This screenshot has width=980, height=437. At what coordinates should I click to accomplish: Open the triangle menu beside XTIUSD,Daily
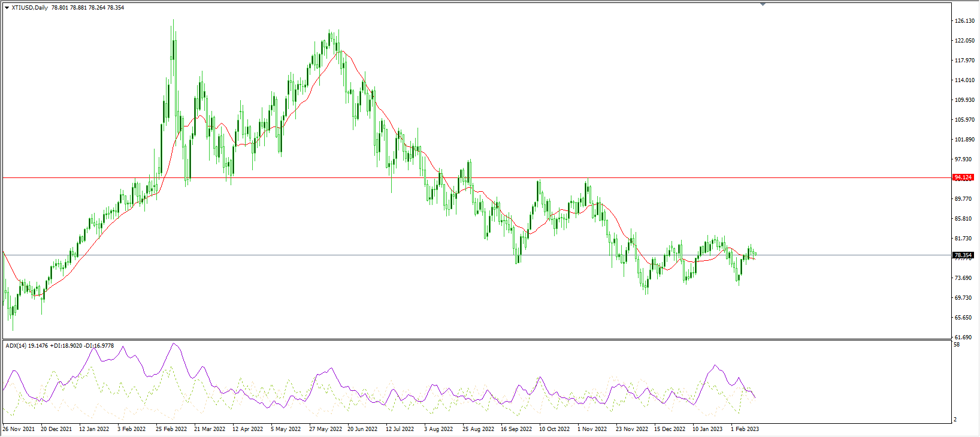(7, 8)
